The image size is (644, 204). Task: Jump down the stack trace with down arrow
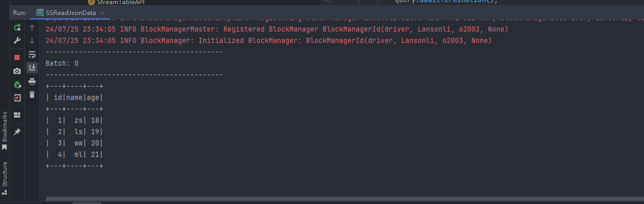coord(32,41)
